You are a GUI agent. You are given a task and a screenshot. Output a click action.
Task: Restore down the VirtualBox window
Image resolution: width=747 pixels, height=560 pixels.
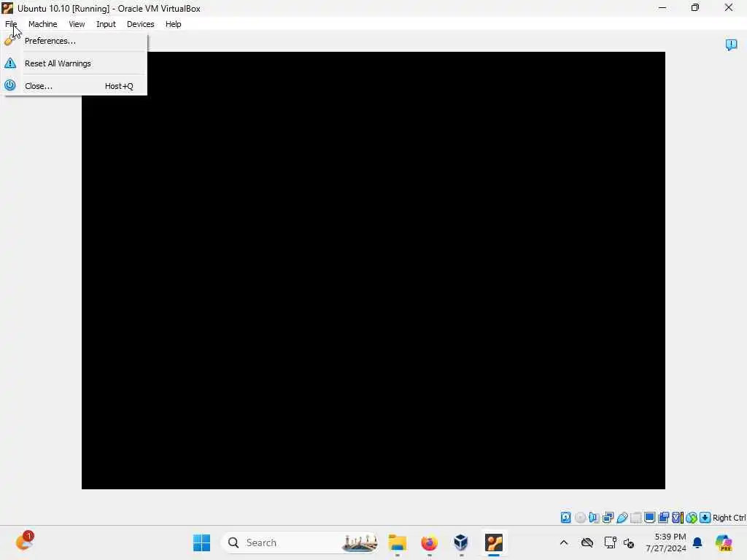tap(695, 7)
